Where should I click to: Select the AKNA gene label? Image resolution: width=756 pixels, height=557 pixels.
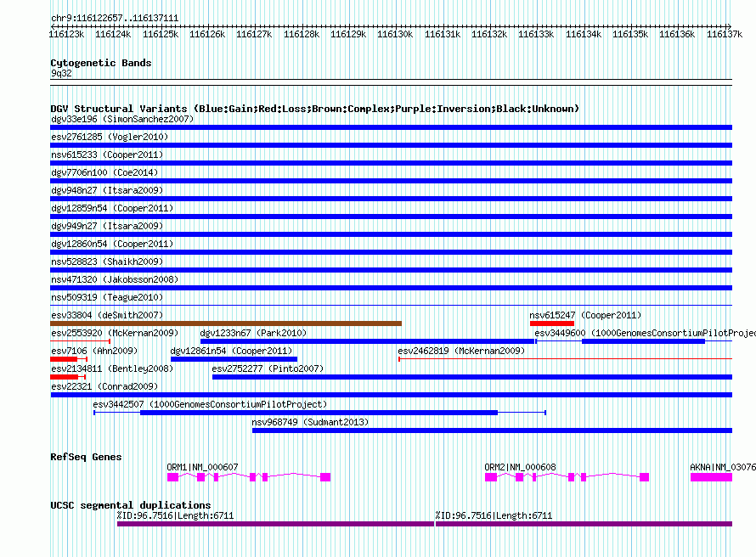[x=723, y=467]
